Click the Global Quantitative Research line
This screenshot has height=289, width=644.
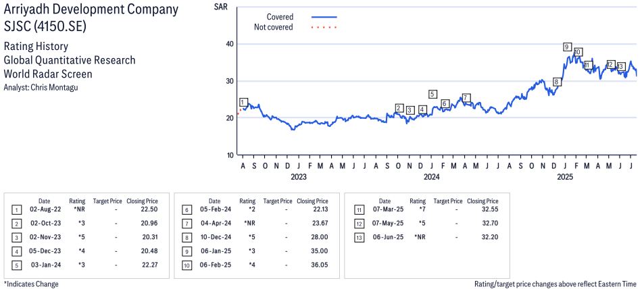[x=70, y=60]
